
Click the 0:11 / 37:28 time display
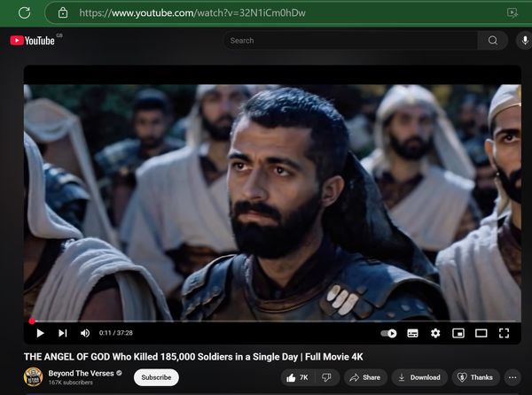click(115, 333)
